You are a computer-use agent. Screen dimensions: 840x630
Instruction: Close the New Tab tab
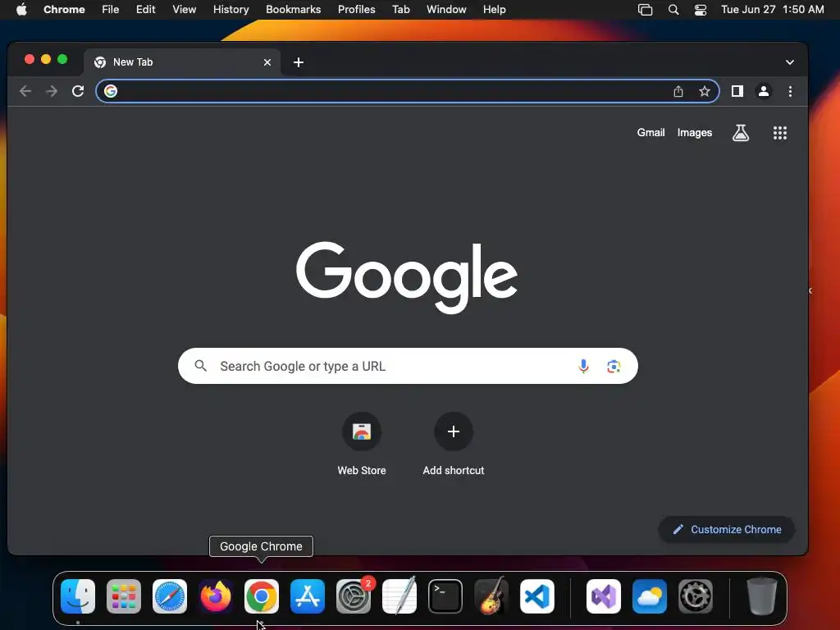(x=267, y=62)
